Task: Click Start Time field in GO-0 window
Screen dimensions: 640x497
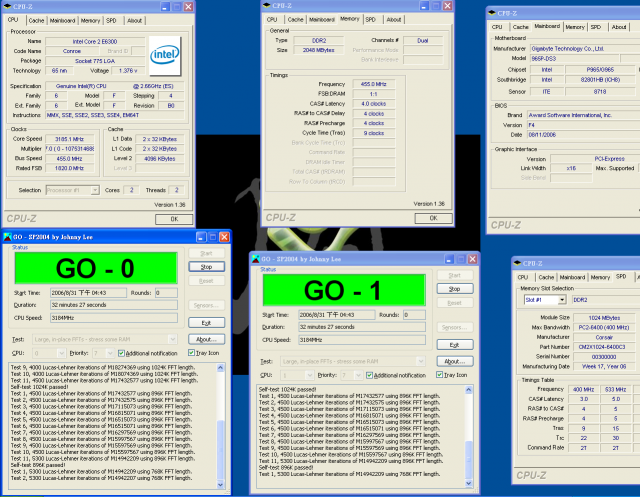Action: (88, 293)
